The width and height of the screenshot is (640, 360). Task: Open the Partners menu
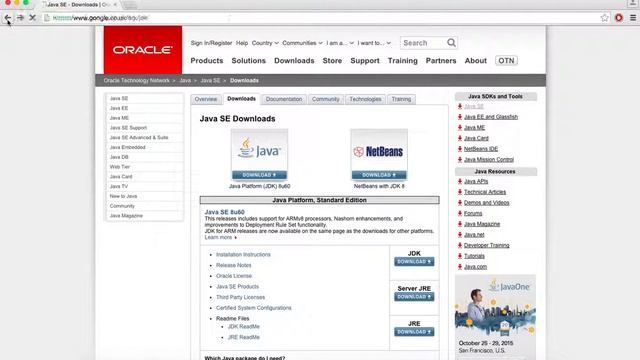coord(441,60)
